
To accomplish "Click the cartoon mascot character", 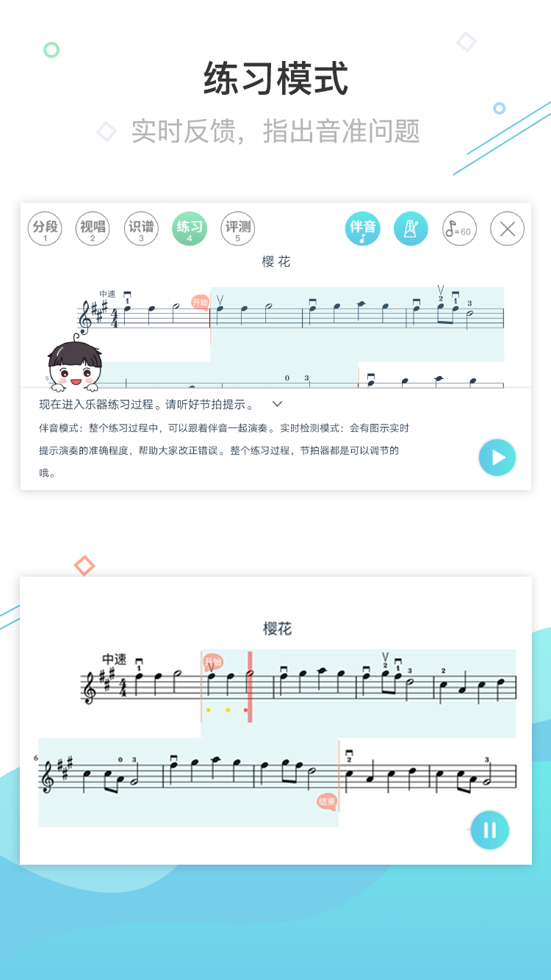I will click(74, 364).
